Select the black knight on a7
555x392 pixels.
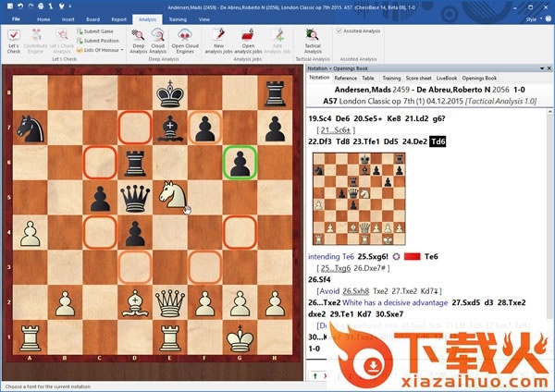pos(31,129)
